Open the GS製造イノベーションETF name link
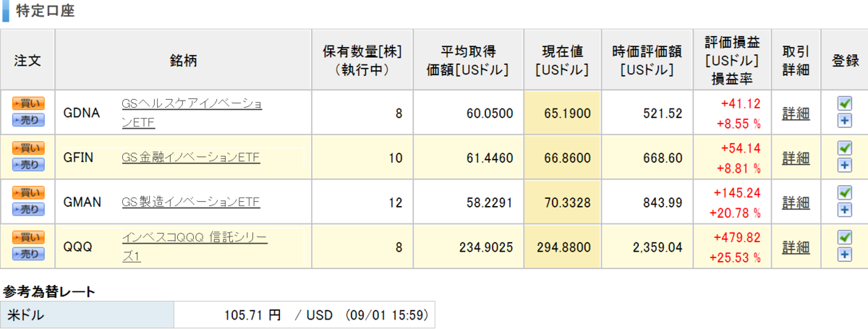The image size is (868, 329). [191, 202]
